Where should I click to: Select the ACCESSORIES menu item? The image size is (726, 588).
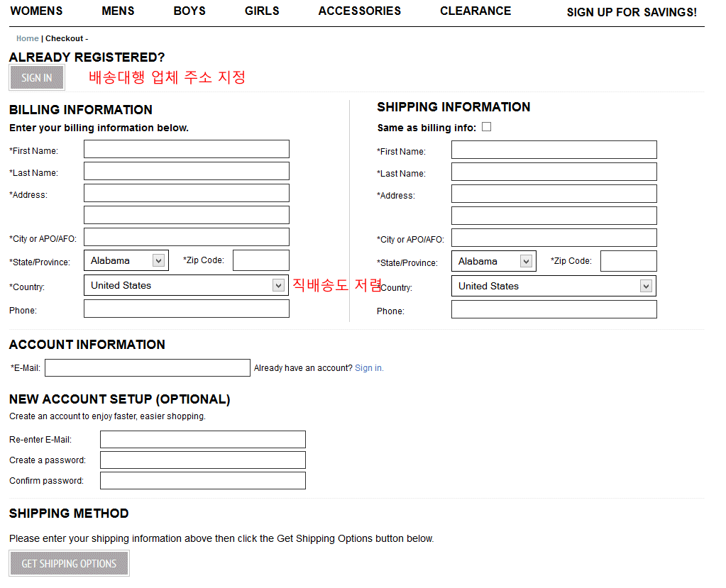[x=359, y=11]
